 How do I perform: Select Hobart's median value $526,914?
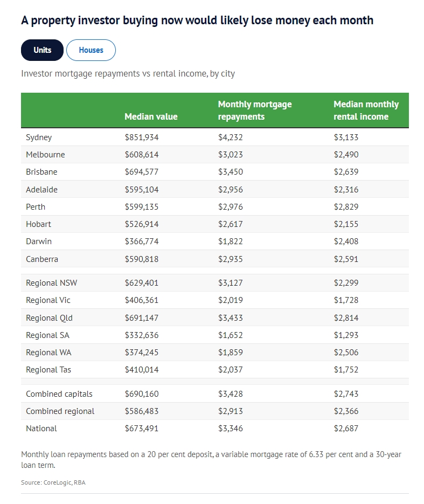[142, 224]
